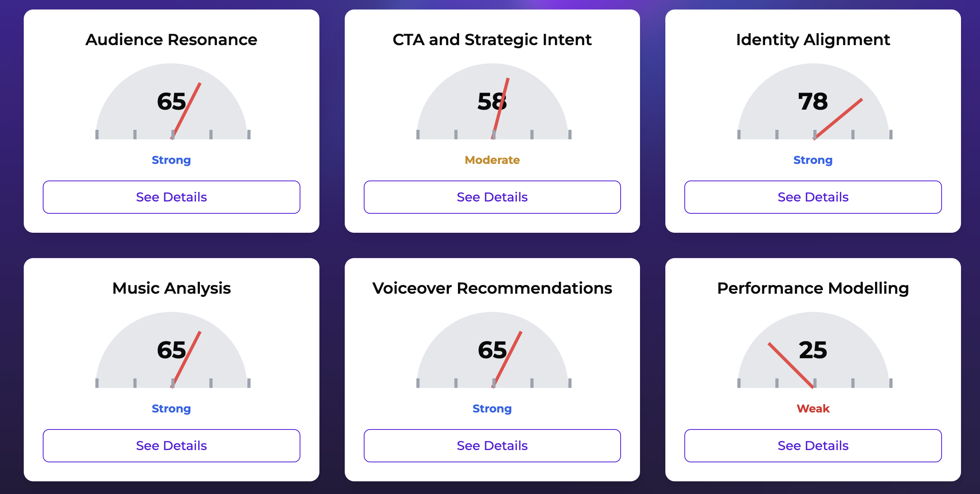
Task: Click the CTA and Strategic Intent heading
Action: click(x=492, y=40)
